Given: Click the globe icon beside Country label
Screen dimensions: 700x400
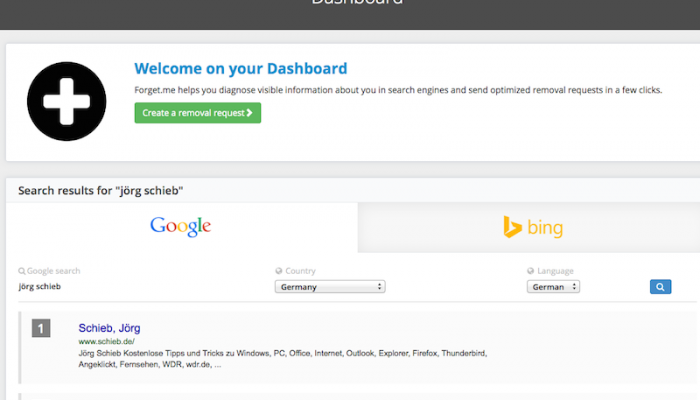Looking at the screenshot, I should [279, 271].
